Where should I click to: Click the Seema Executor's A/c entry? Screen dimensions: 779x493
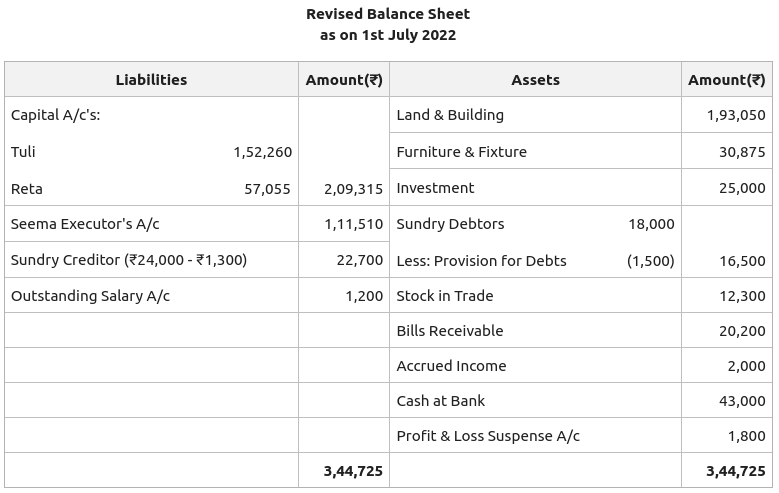85,224
